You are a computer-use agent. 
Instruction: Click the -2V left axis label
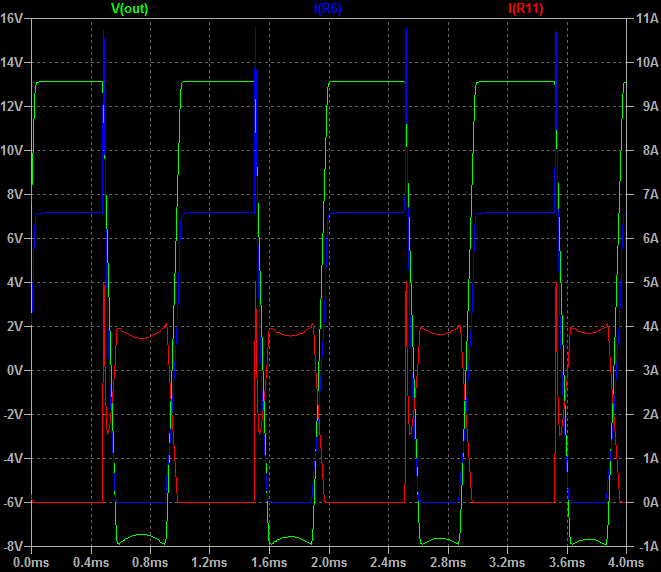click(13, 414)
